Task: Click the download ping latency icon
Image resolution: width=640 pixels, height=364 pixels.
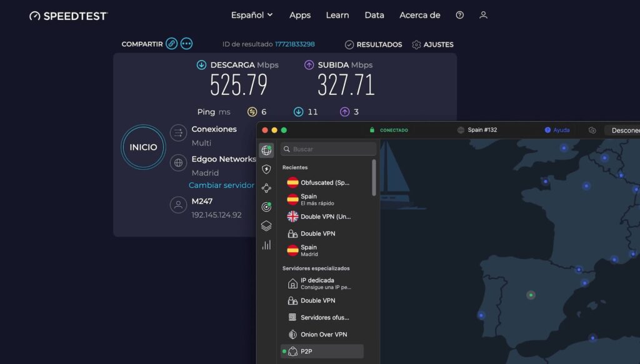Action: [298, 112]
